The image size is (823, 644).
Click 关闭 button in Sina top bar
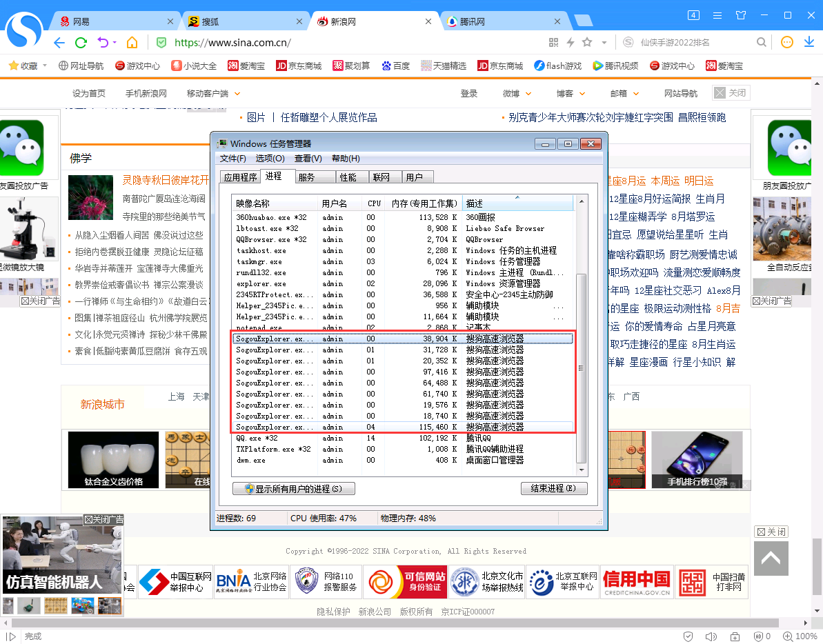click(x=731, y=93)
